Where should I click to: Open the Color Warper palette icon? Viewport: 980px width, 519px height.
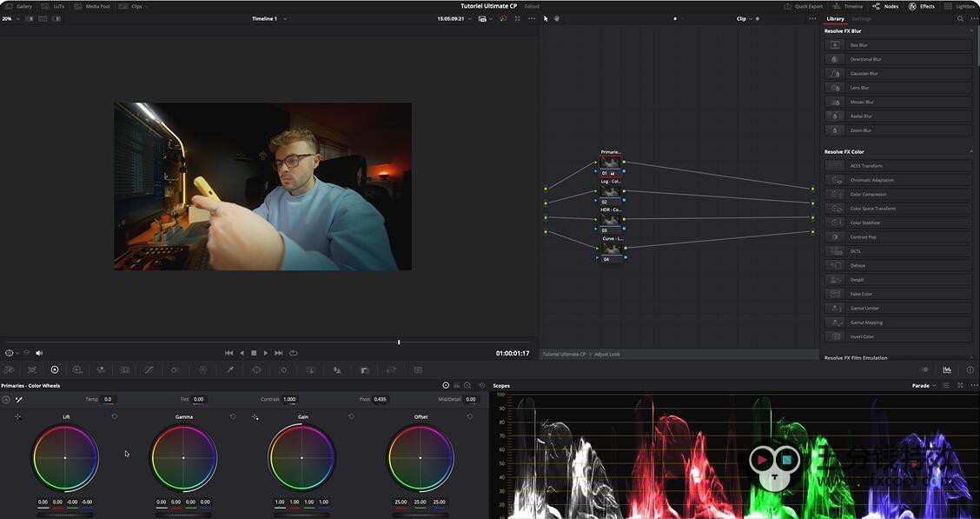(x=202, y=370)
